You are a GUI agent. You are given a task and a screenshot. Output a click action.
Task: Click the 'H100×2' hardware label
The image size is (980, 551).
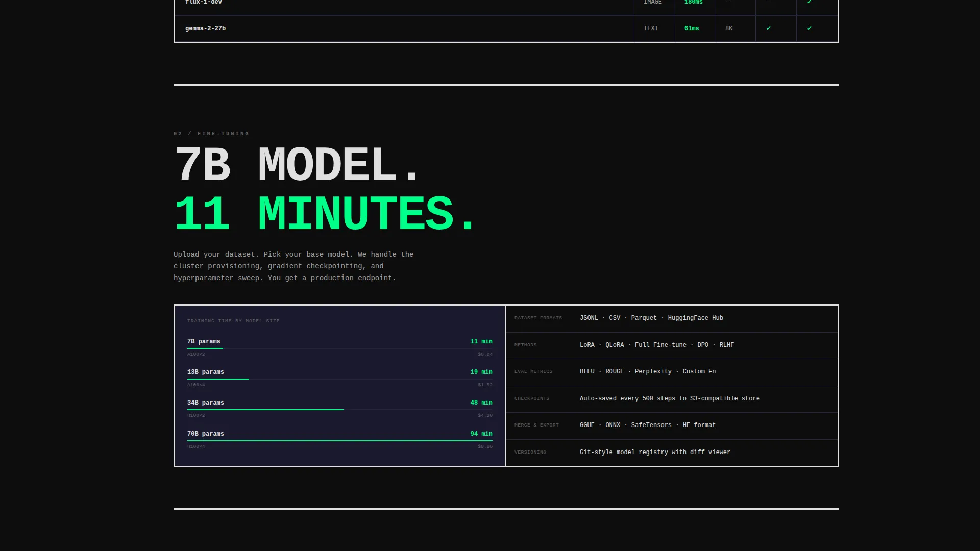(196, 415)
